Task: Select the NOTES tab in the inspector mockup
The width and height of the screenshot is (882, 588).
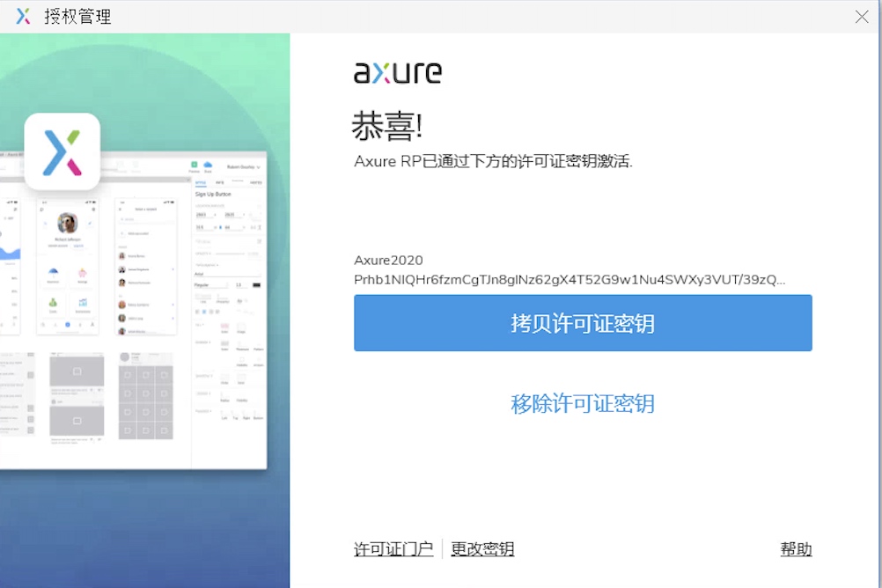Action: click(x=256, y=181)
